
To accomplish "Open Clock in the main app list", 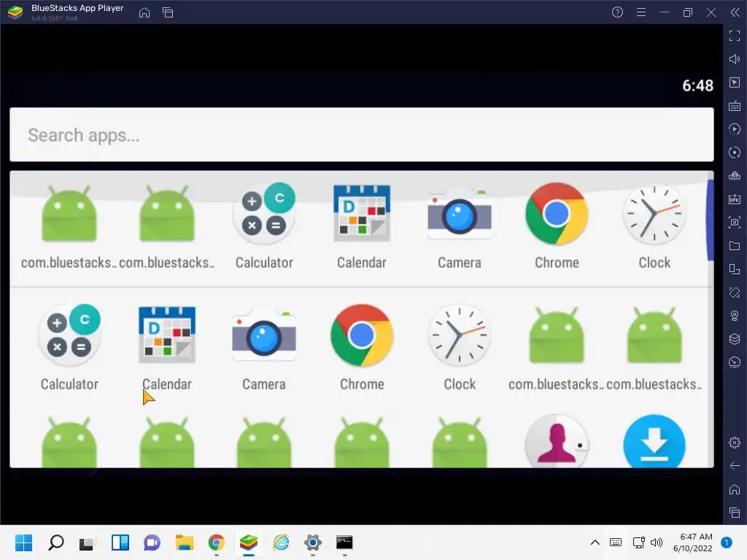I will 460,348.
